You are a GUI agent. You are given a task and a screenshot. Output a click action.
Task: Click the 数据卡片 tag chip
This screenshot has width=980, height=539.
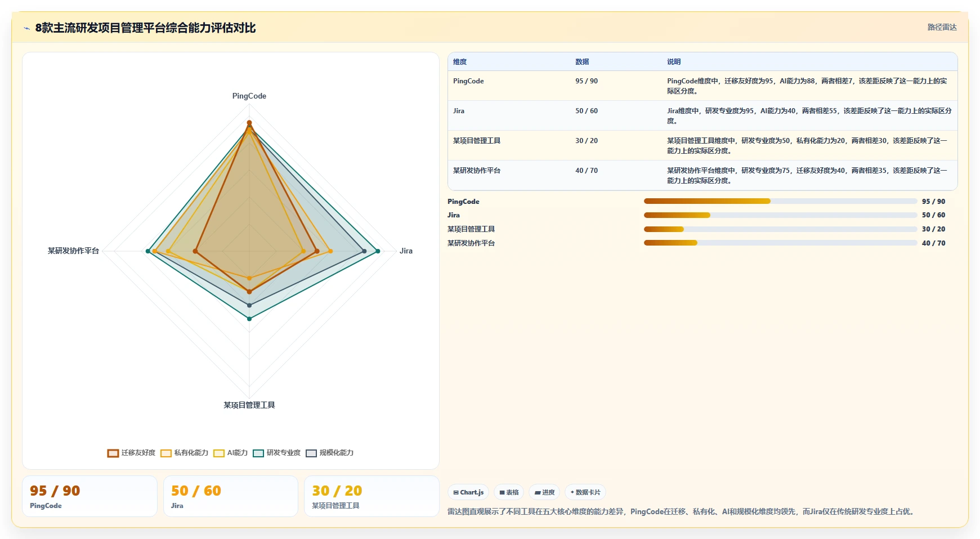click(585, 492)
